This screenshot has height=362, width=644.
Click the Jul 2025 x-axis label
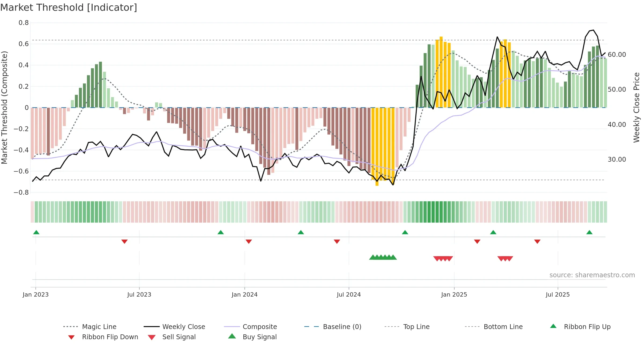click(558, 295)
